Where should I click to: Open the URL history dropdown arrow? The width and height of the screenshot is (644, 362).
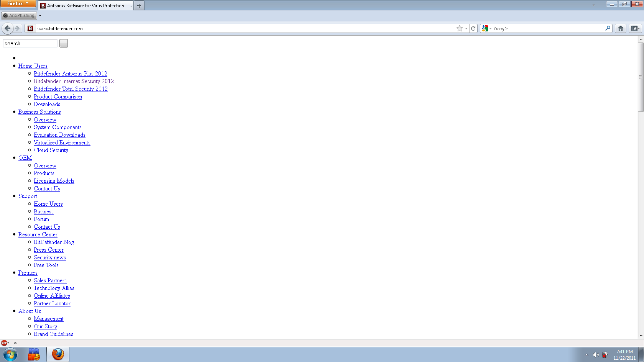(466, 28)
